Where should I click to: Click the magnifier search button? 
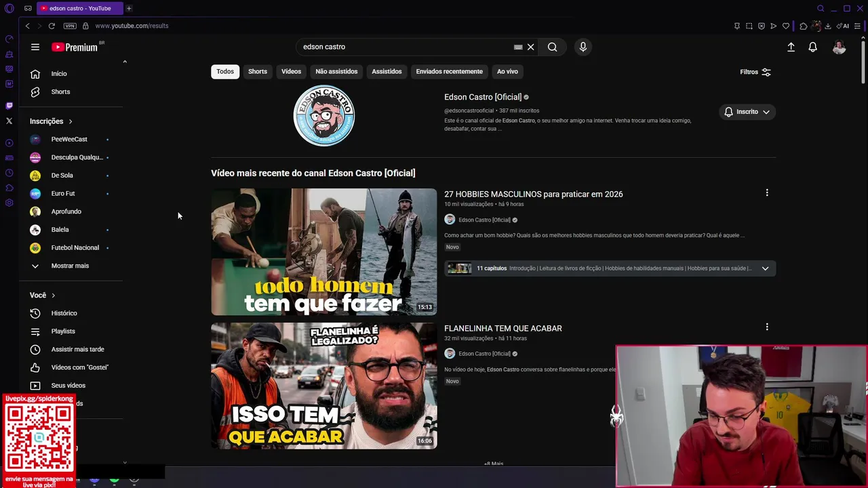552,47
